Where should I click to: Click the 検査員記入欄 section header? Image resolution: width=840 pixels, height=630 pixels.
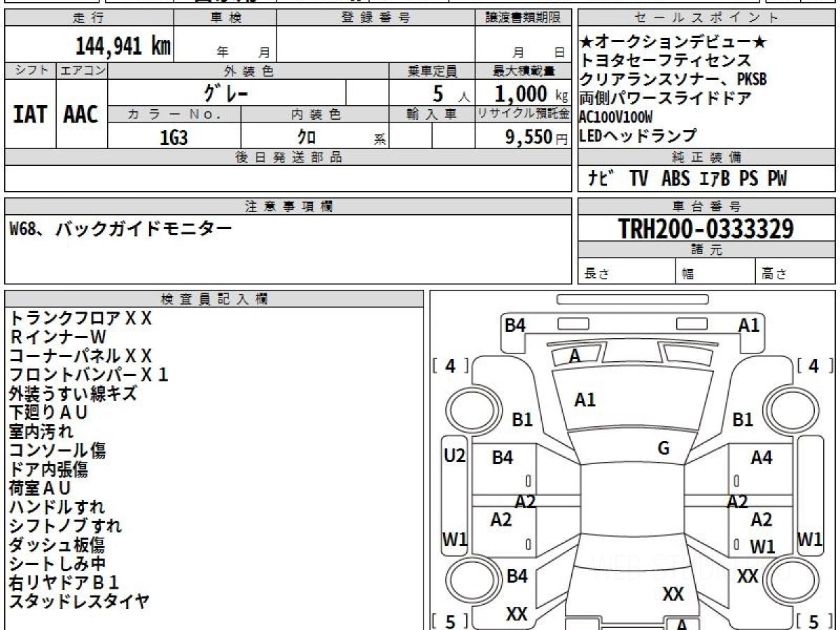pos(214,298)
